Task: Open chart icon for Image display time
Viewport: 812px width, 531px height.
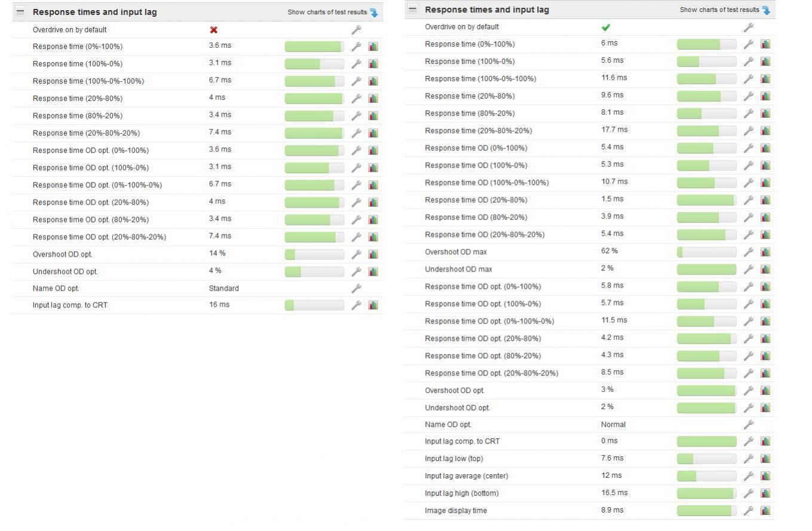Action: (765, 511)
